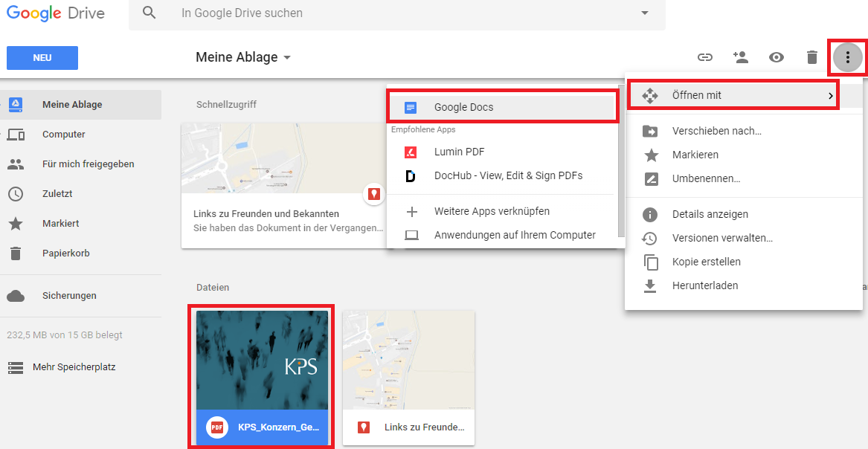868x449 pixels.
Task: Open 'Links zu Freunden und Bekannten' quick access card
Action: click(283, 186)
